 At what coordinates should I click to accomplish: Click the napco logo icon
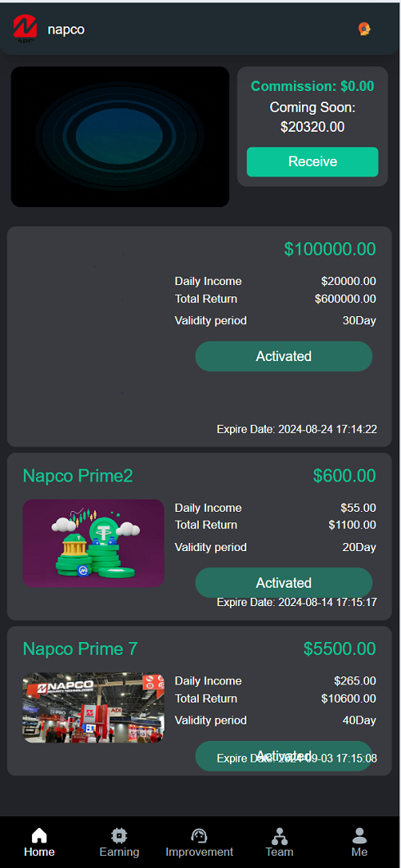click(25, 29)
